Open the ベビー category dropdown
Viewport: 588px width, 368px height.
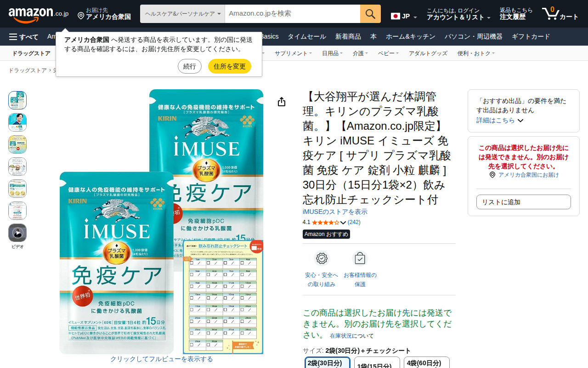tap(388, 53)
